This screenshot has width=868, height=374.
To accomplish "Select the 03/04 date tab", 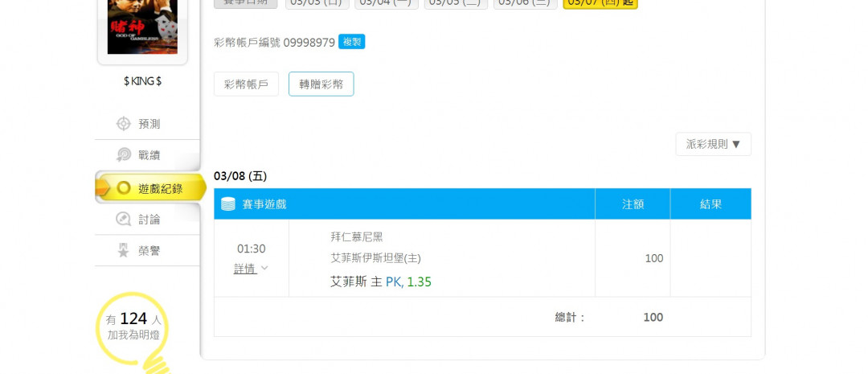I will [387, 3].
